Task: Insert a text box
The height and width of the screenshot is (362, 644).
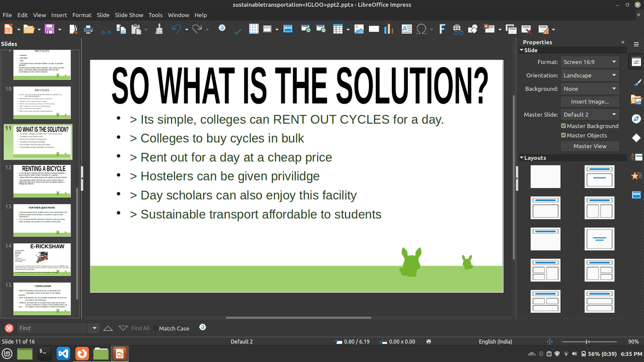Action: pyautogui.click(x=407, y=29)
